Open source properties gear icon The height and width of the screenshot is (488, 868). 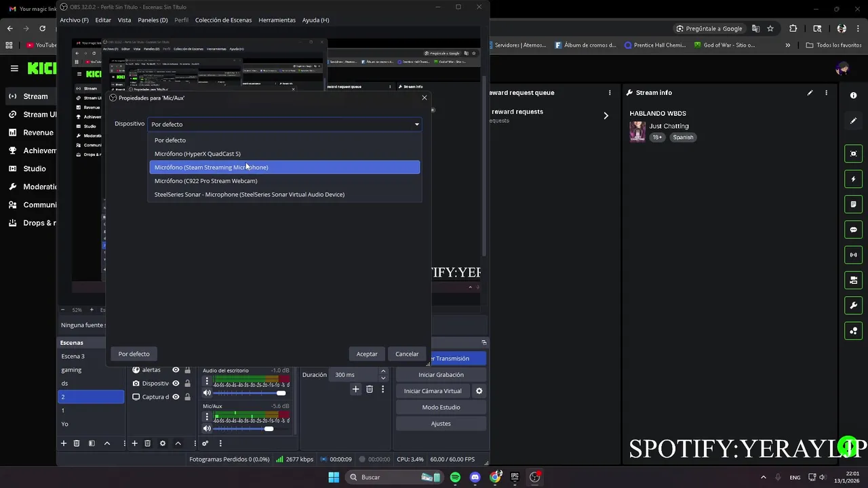click(163, 443)
